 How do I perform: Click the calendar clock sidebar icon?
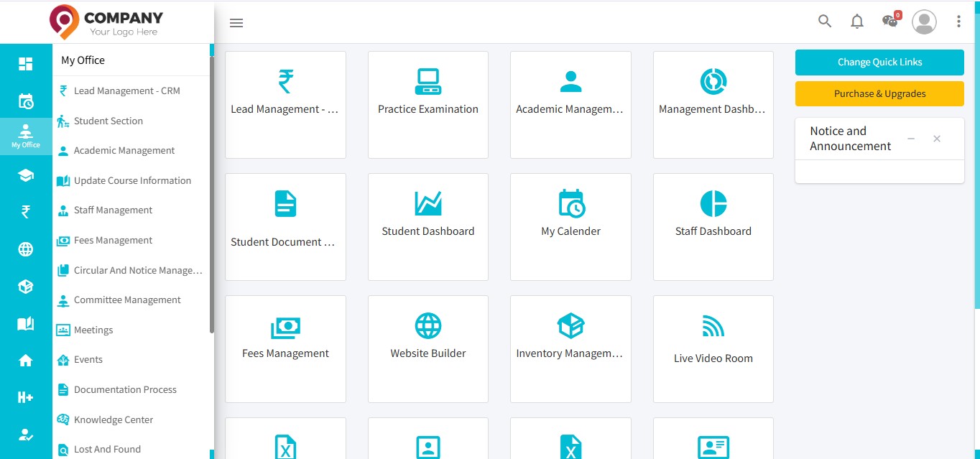(x=26, y=101)
